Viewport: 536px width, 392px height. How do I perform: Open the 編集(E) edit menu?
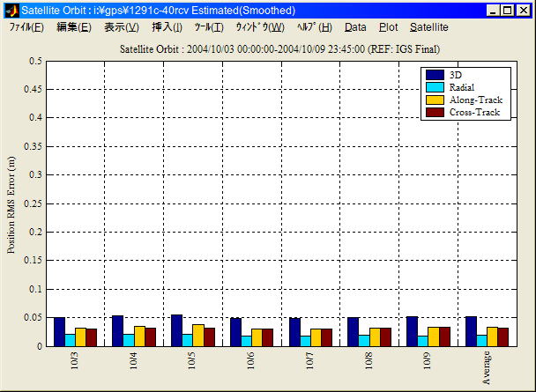[74, 27]
